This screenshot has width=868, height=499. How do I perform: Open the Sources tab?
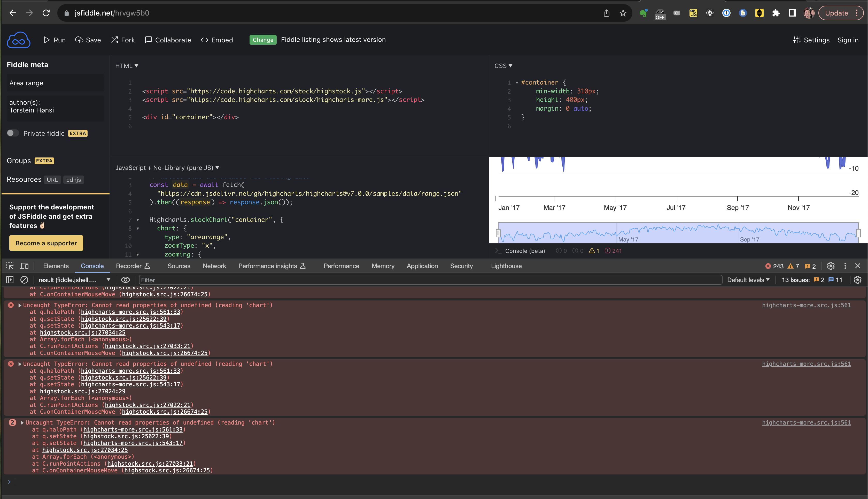click(x=179, y=266)
